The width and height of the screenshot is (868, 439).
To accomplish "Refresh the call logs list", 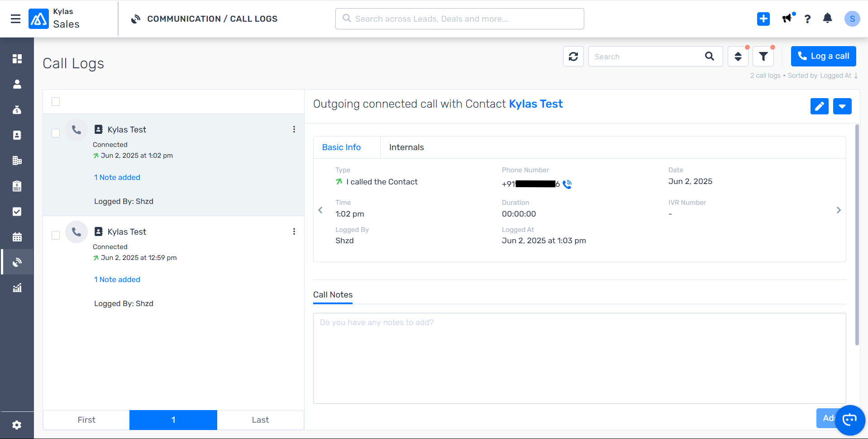I will pos(573,57).
